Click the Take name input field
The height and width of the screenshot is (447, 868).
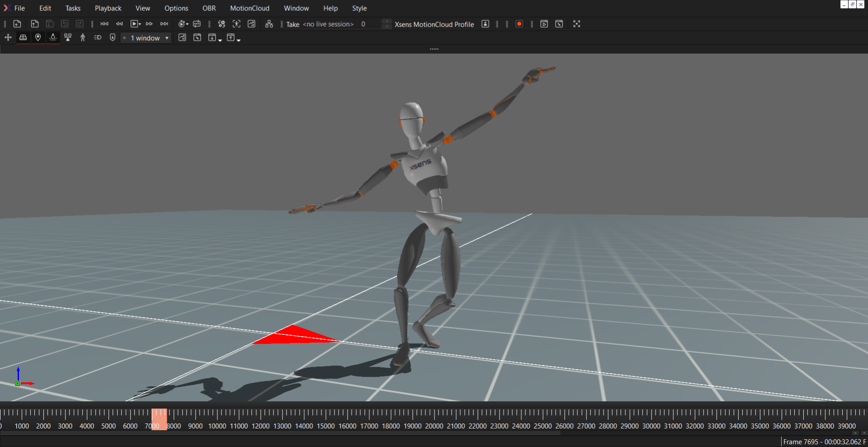[329, 24]
